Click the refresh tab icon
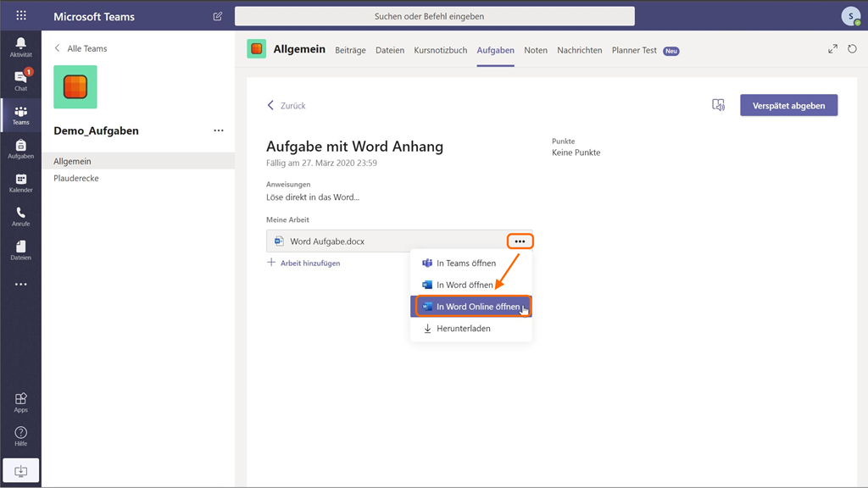Viewport: 868px width, 488px height. [x=852, y=50]
